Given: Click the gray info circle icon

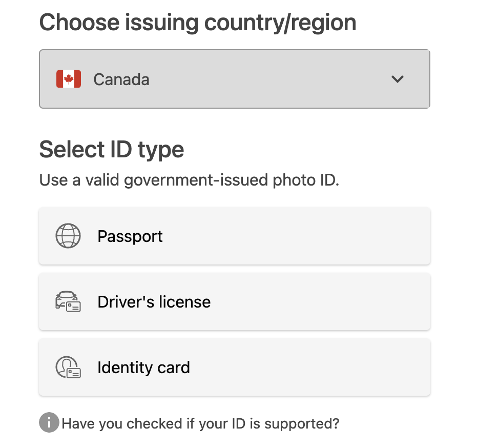Looking at the screenshot, I should tap(49, 422).
